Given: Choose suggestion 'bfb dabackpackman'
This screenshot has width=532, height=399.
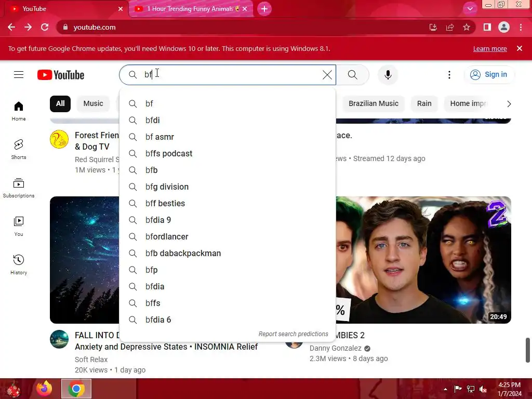Looking at the screenshot, I should coord(228,253).
